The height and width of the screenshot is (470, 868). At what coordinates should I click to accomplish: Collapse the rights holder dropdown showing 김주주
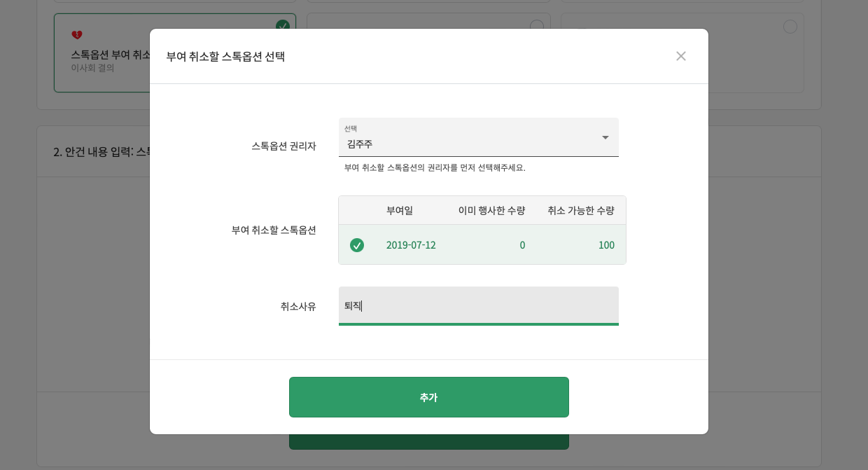(x=605, y=137)
